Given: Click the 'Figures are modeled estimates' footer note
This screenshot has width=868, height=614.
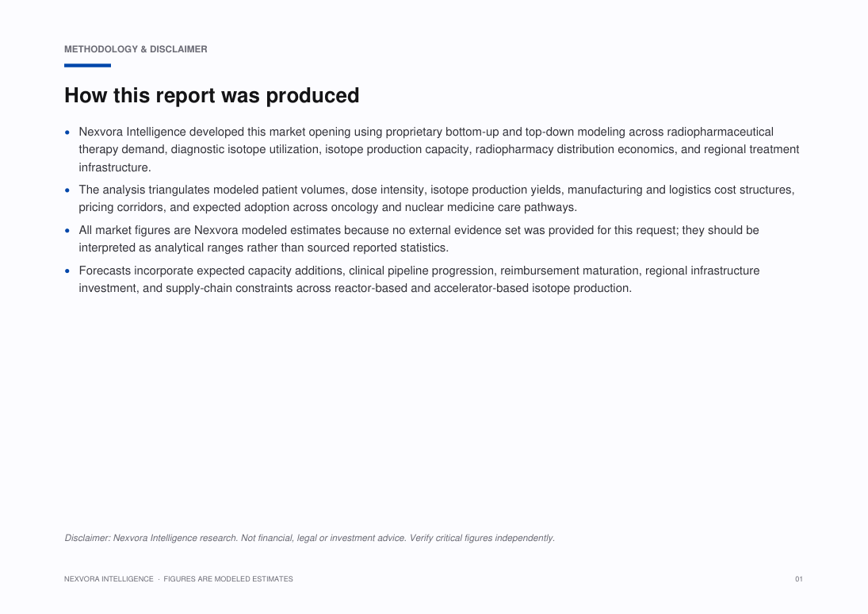Looking at the screenshot, I should pyautogui.click(x=228, y=579).
